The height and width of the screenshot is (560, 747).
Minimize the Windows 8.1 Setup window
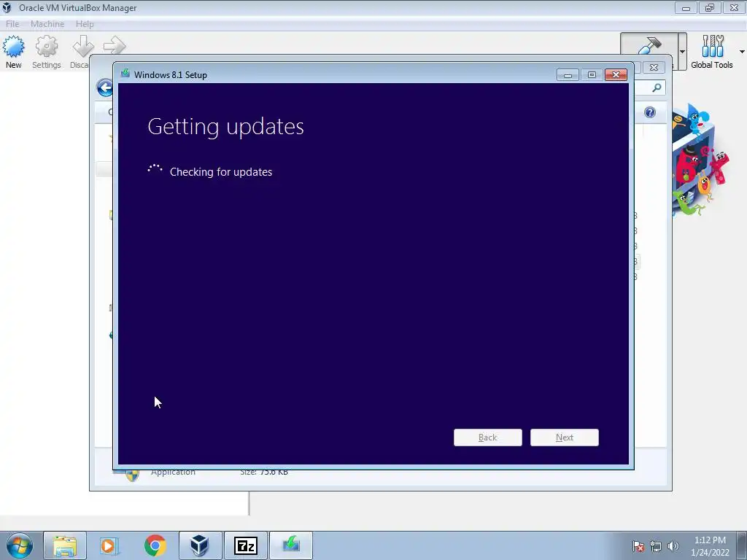click(568, 75)
